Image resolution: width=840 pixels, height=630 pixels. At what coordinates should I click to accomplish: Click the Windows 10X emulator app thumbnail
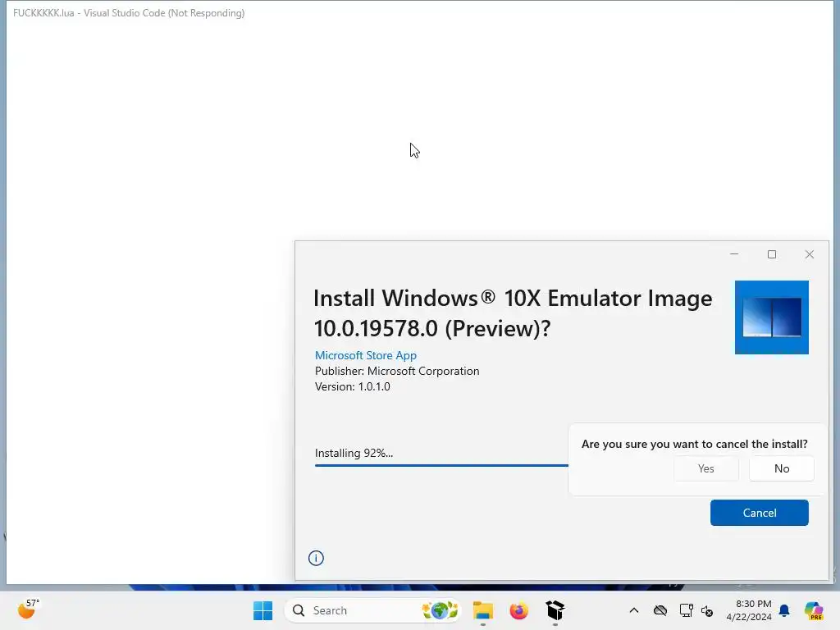click(771, 317)
